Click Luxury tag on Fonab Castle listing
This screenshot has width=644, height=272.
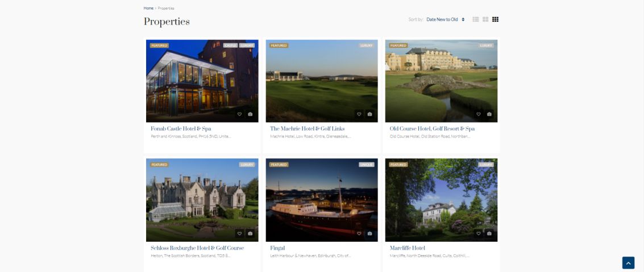[247, 46]
